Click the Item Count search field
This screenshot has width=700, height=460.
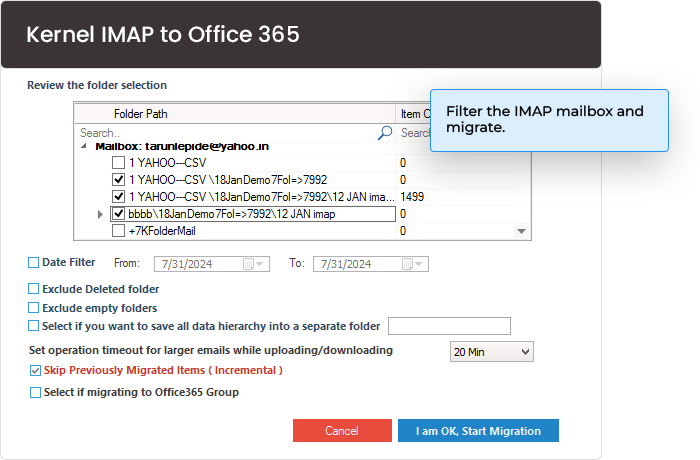413,133
